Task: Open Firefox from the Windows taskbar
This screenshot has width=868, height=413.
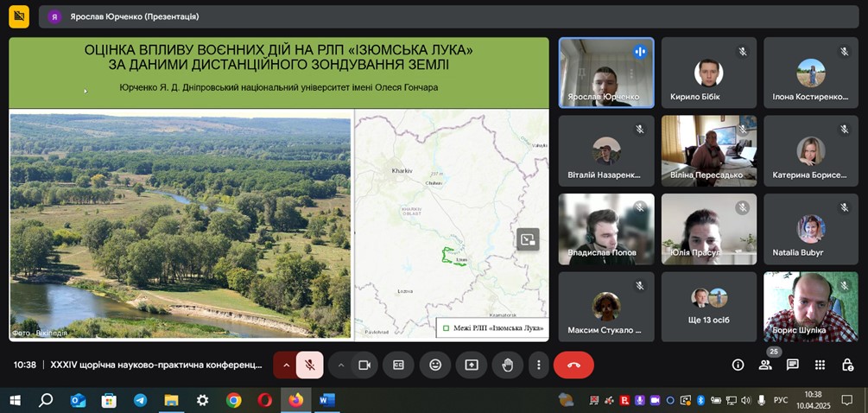Action: coord(295,400)
